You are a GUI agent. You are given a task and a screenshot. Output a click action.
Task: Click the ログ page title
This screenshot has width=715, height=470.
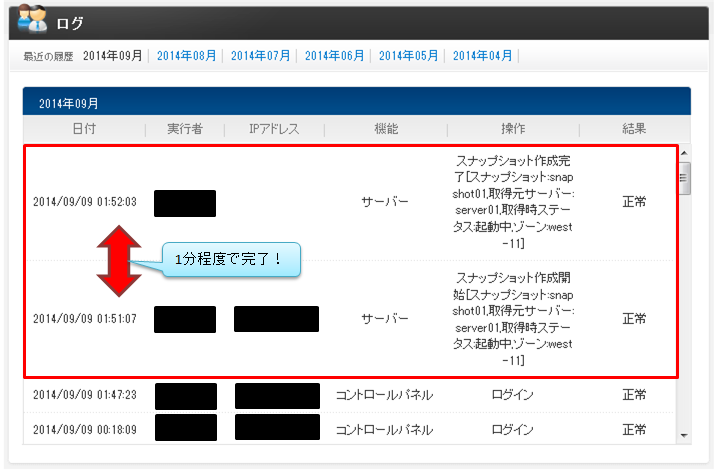pyautogui.click(x=70, y=23)
